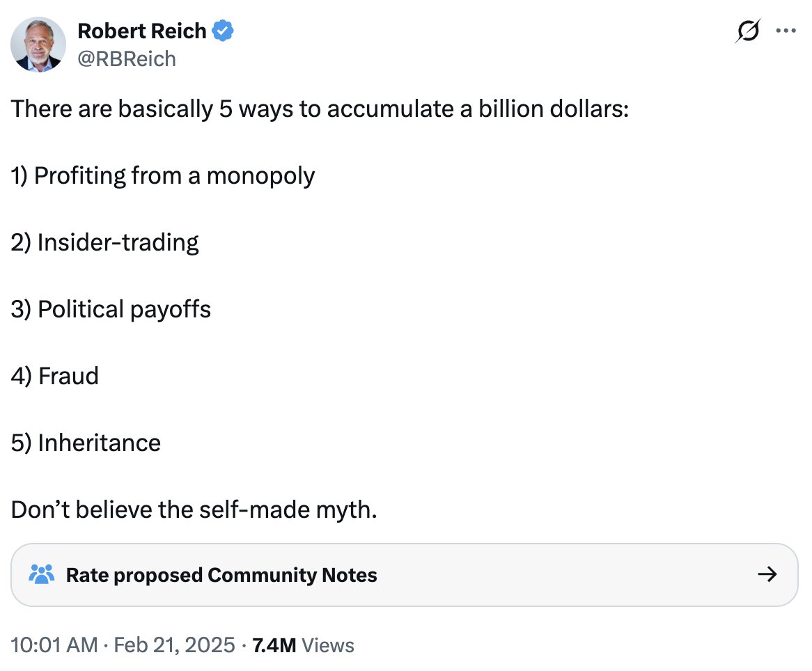Image resolution: width=812 pixels, height=671 pixels.
Task: Select the people silhouettes icon in the banner
Action: click(x=42, y=575)
